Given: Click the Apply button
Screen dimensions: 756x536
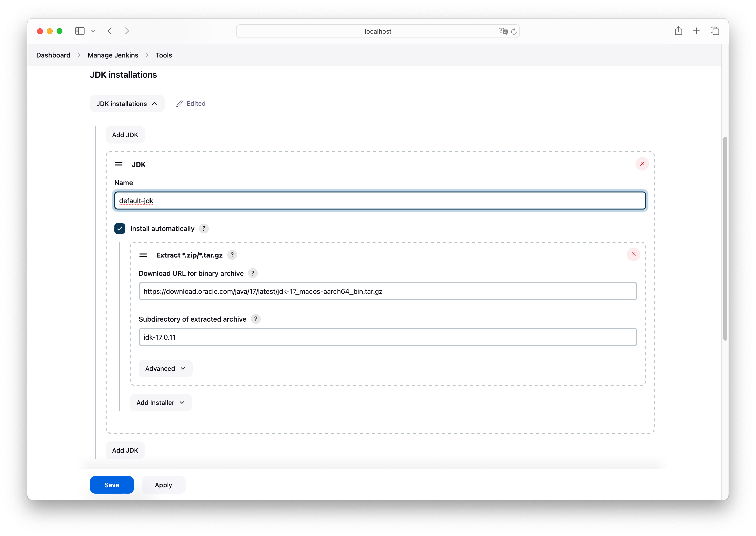Looking at the screenshot, I should pos(163,485).
